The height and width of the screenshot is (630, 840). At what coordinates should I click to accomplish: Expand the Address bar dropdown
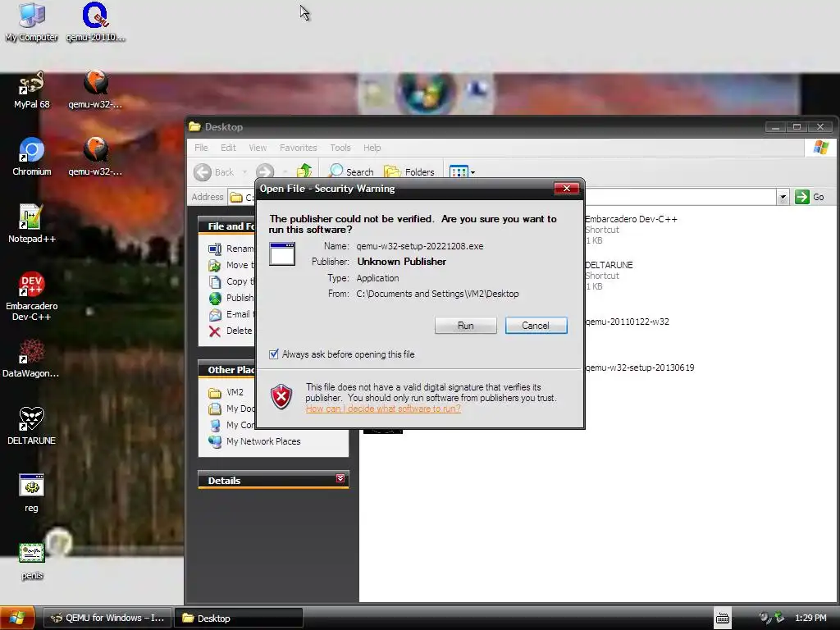coord(783,197)
